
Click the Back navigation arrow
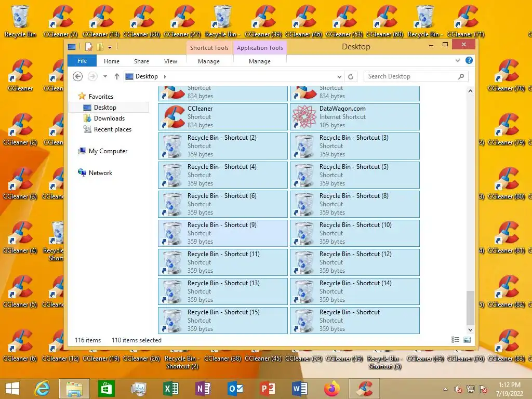[x=78, y=76]
